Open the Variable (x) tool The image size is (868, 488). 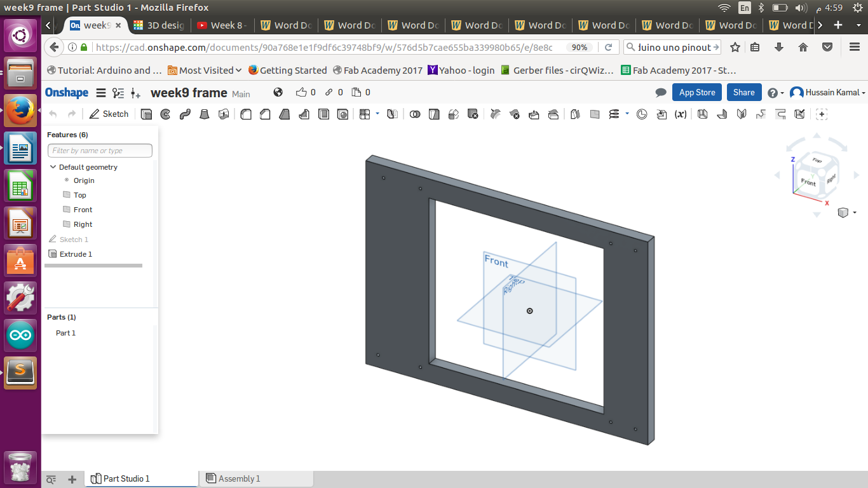pyautogui.click(x=681, y=114)
